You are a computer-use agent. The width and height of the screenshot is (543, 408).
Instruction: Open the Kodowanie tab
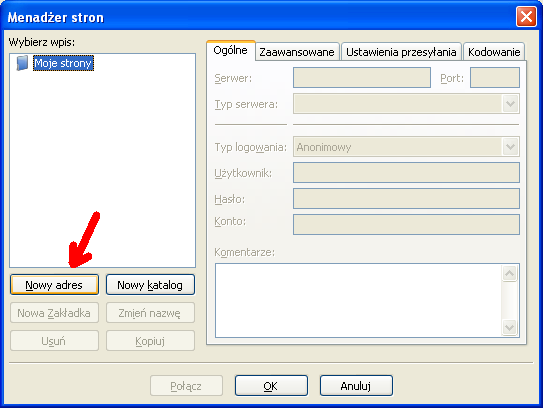(x=494, y=52)
